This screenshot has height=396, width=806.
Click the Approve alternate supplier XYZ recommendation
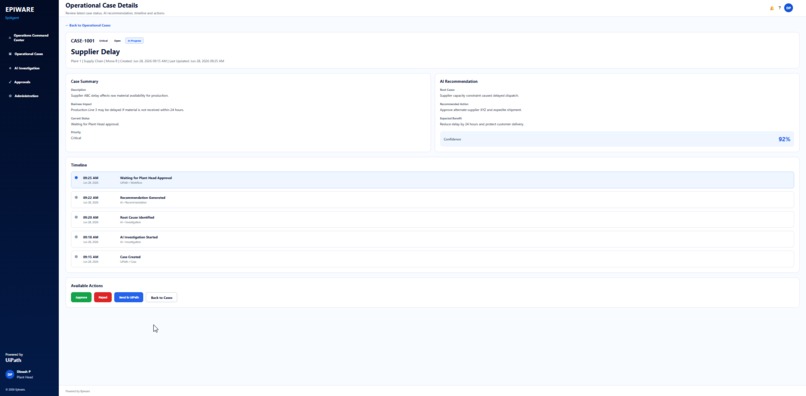pyautogui.click(x=481, y=110)
